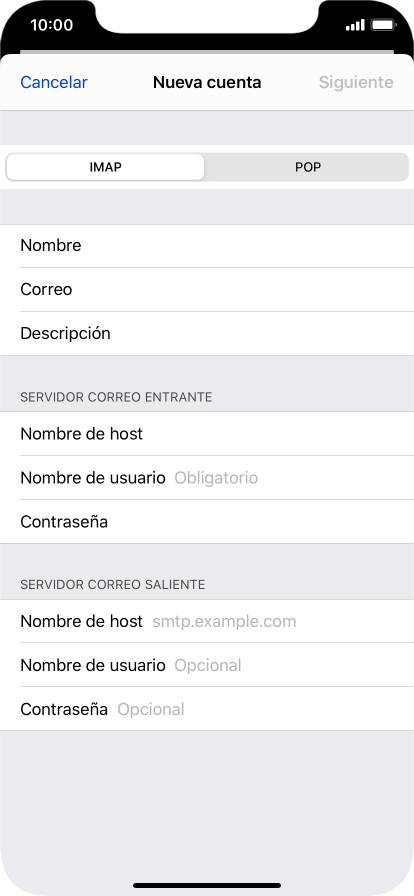
Task: Tap the home indicator bar
Action: (207, 885)
